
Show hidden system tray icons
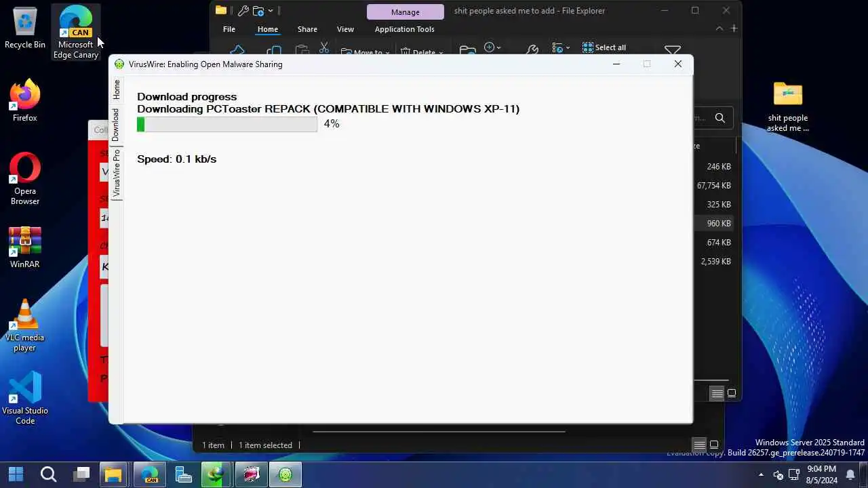pos(761,474)
